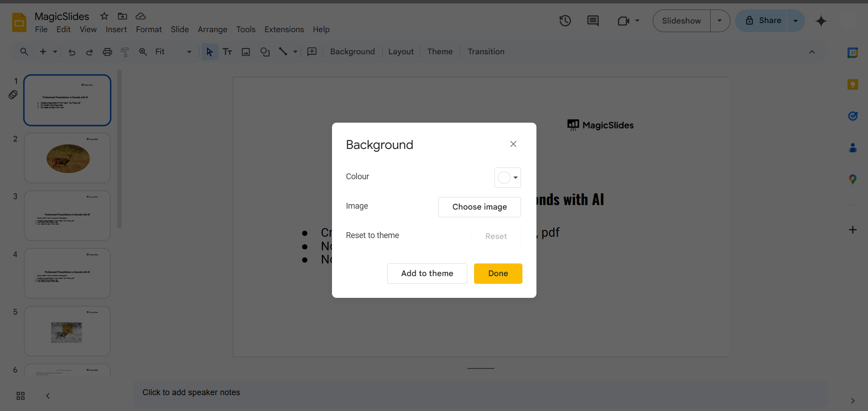This screenshot has height=411, width=868.
Task: Click the video call camera icon
Action: [623, 21]
